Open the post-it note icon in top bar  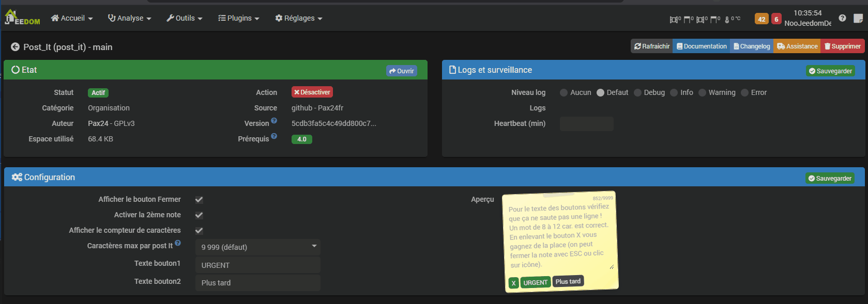(858, 18)
